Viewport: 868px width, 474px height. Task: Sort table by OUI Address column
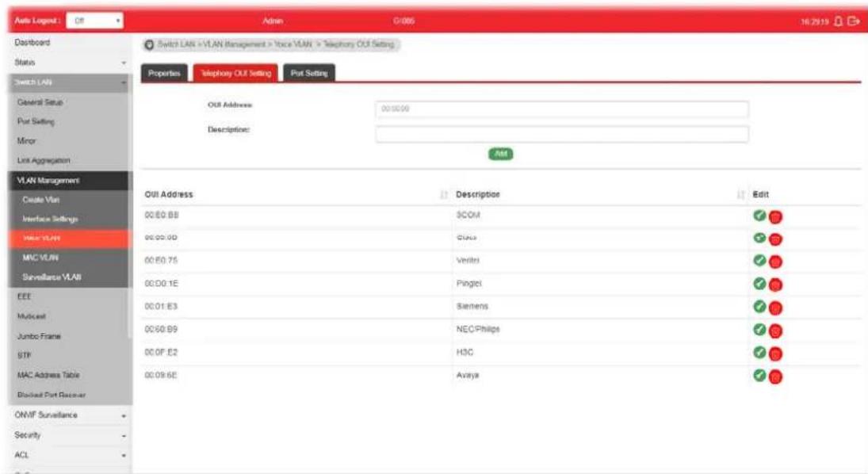click(443, 194)
